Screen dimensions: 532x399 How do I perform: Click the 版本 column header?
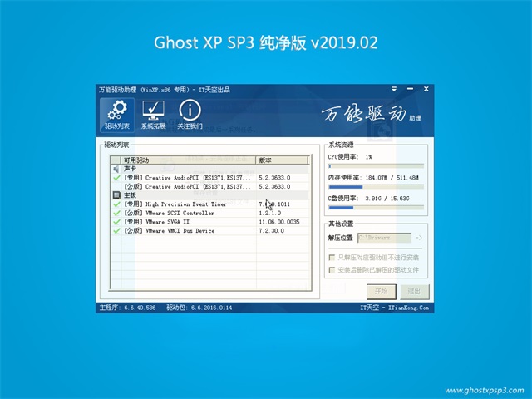pyautogui.click(x=282, y=160)
